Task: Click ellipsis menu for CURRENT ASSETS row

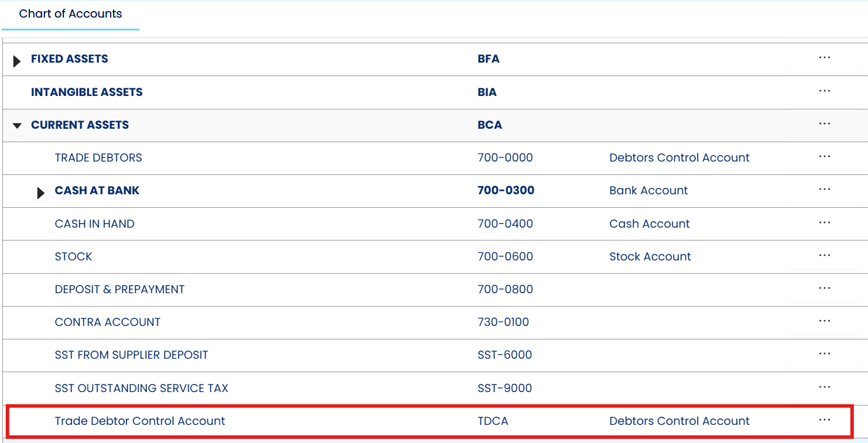Action: (824, 124)
